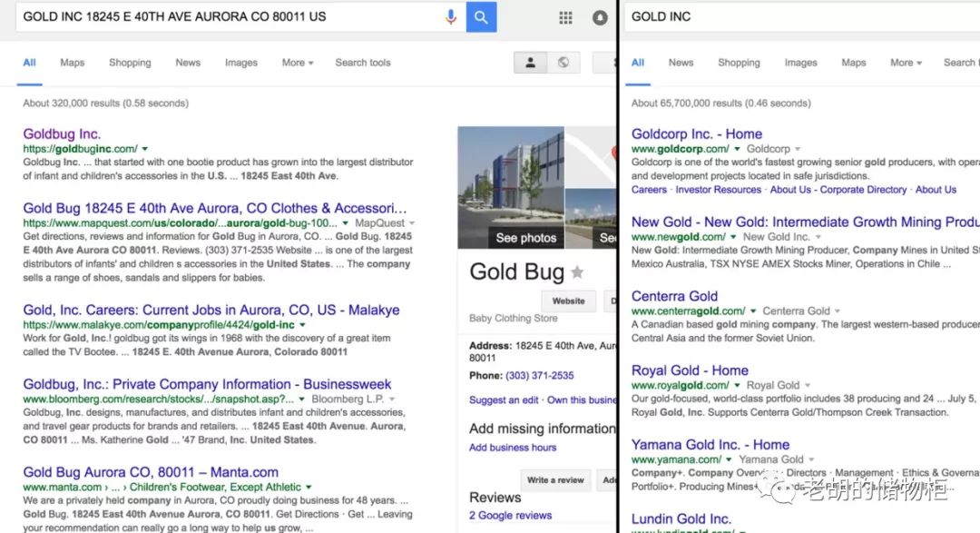This screenshot has width=980, height=533.
Task: Click the blue magnifier search button
Action: tap(481, 17)
